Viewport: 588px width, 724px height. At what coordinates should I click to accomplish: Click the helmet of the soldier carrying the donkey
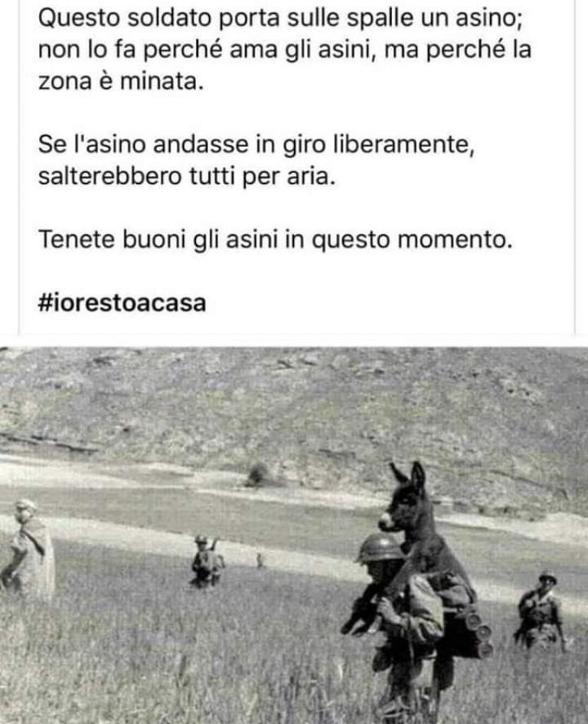381,549
